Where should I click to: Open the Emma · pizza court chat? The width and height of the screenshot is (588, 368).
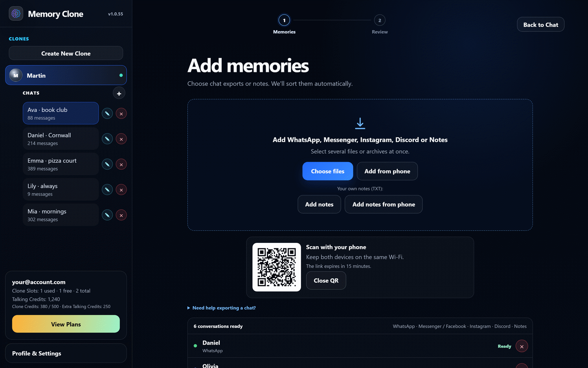[61, 164]
